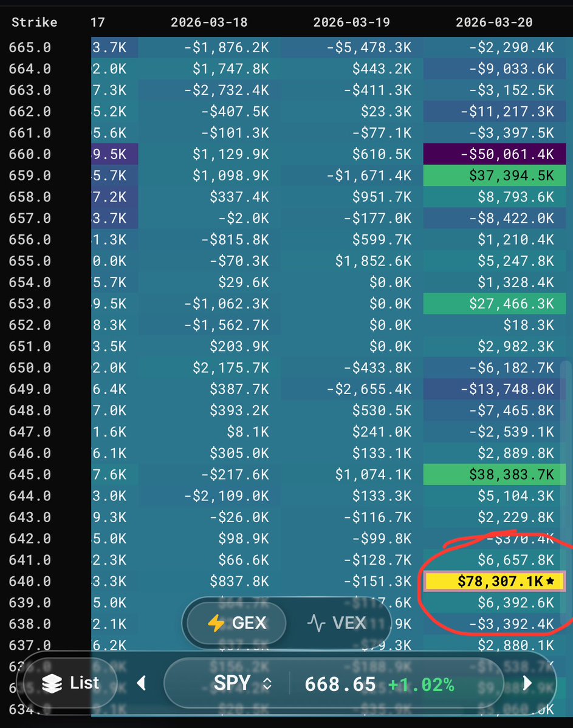Viewport: 573px width, 728px height.
Task: Click the star icon beside $78,307.1K
Action: tap(551, 580)
